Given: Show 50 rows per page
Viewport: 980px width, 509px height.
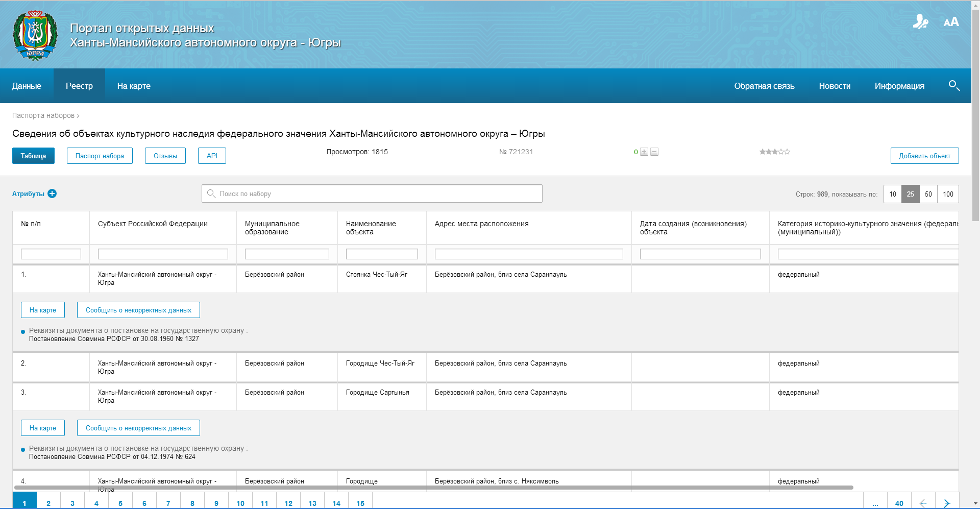Looking at the screenshot, I should [x=928, y=194].
